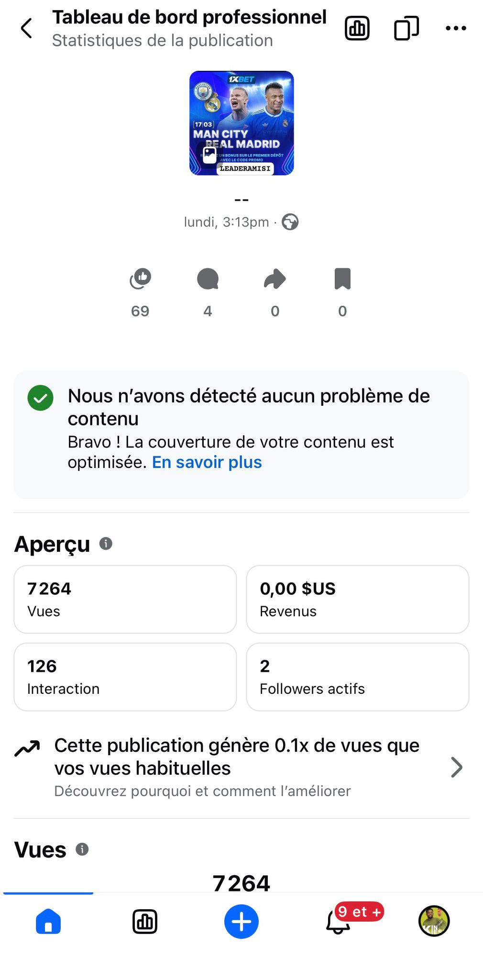Tap the blue plus create button
Image resolution: width=483 pixels, height=980 pixels.
tap(241, 921)
